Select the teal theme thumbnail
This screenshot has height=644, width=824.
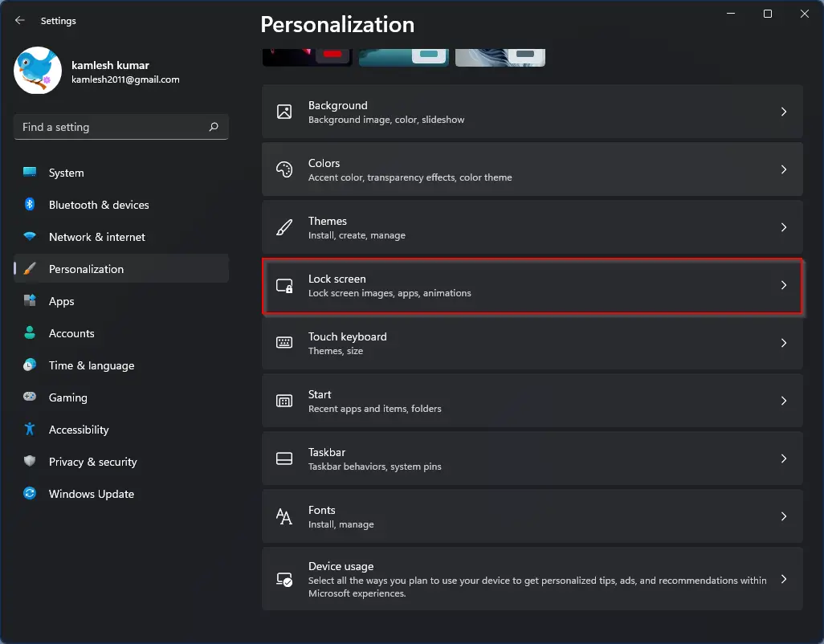pos(404,57)
